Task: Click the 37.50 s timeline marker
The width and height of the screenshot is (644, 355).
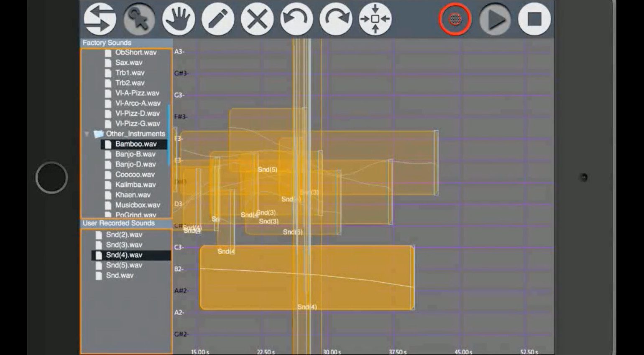Action: (398, 352)
